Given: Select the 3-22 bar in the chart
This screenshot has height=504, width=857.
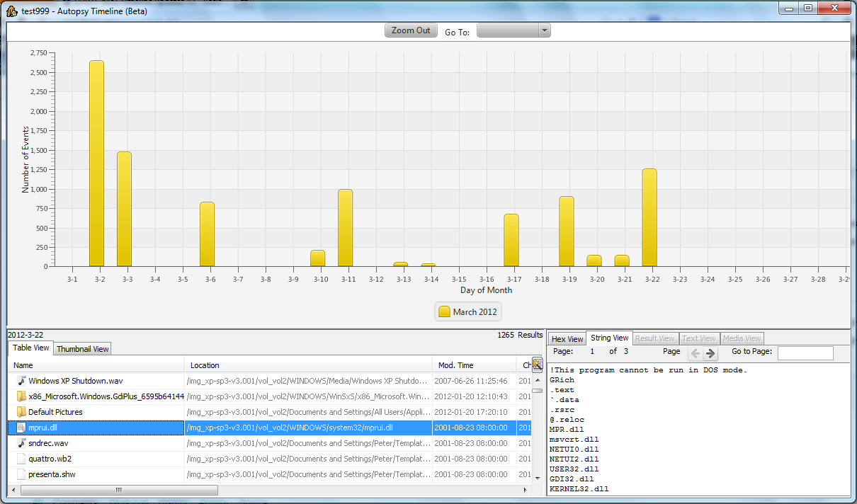Looking at the screenshot, I should point(649,217).
